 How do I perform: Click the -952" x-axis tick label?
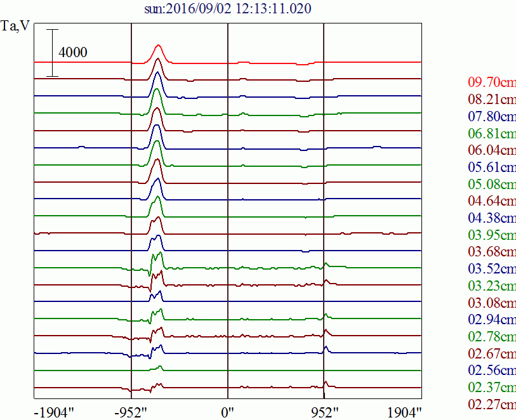[x=131, y=412]
